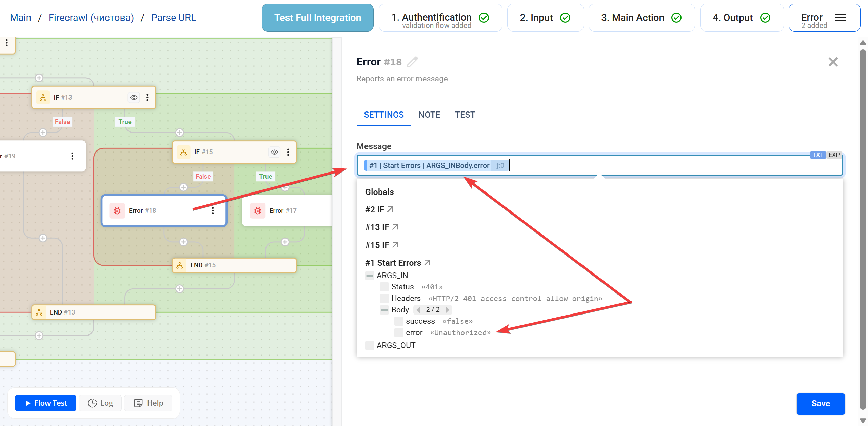Image resolution: width=868 pixels, height=426 pixels.
Task: Check the error «Unauthorized» checkbox
Action: (399, 332)
